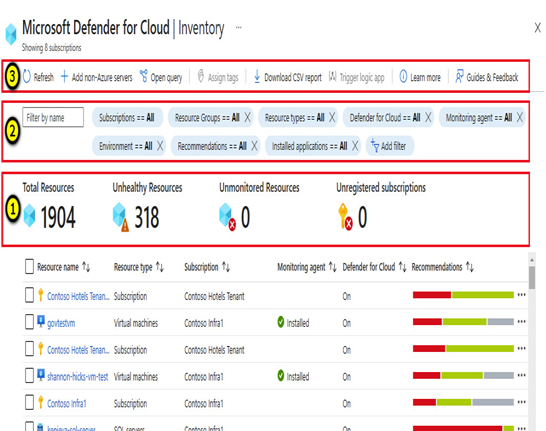Click green Installed check icon in shannon-hicks-vm-test row
Viewport: 546px width, 431px height.
tap(281, 376)
